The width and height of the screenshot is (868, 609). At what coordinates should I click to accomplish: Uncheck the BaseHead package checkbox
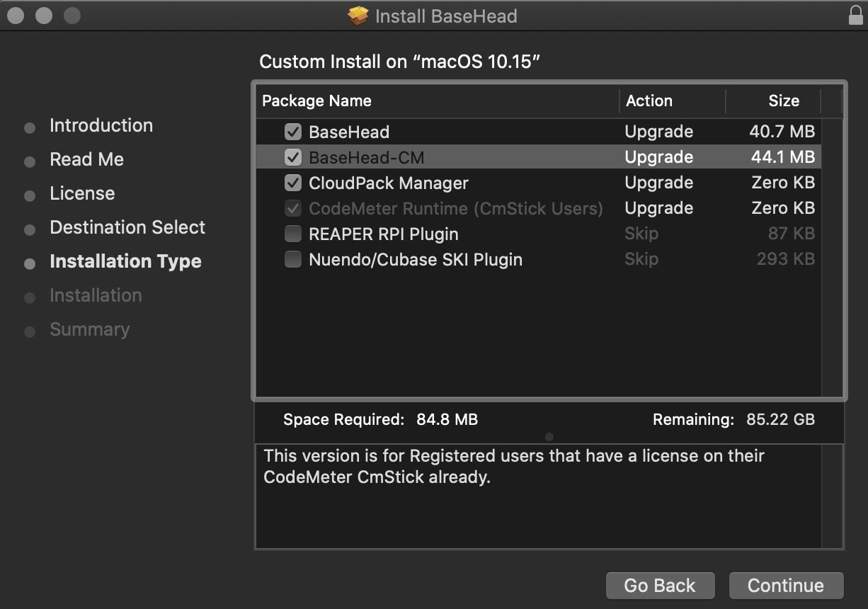pyautogui.click(x=292, y=132)
